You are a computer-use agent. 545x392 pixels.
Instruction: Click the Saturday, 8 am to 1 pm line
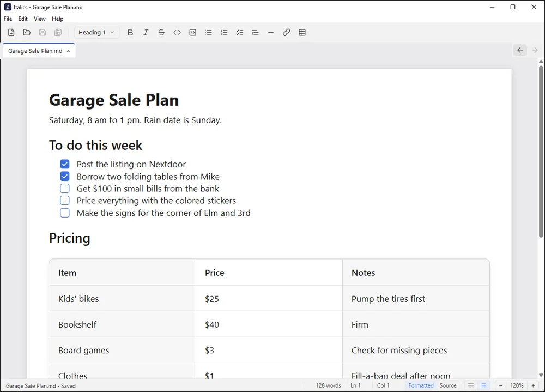135,120
